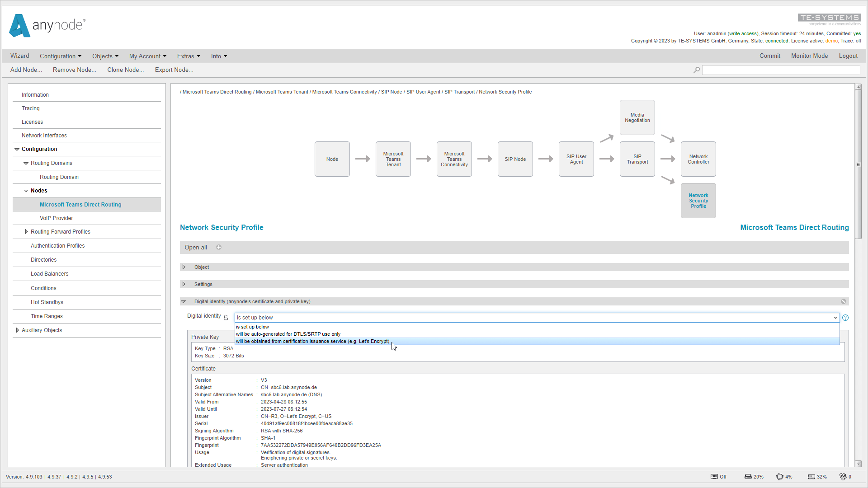Select the Media Negotiation diagram box
Image resolution: width=868 pixels, height=488 pixels.
point(637,117)
